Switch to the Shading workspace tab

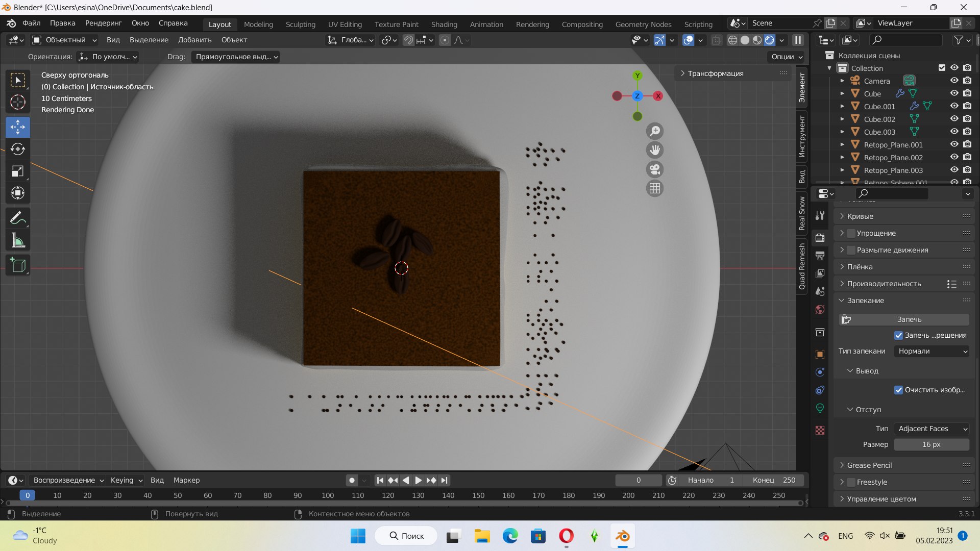(444, 24)
